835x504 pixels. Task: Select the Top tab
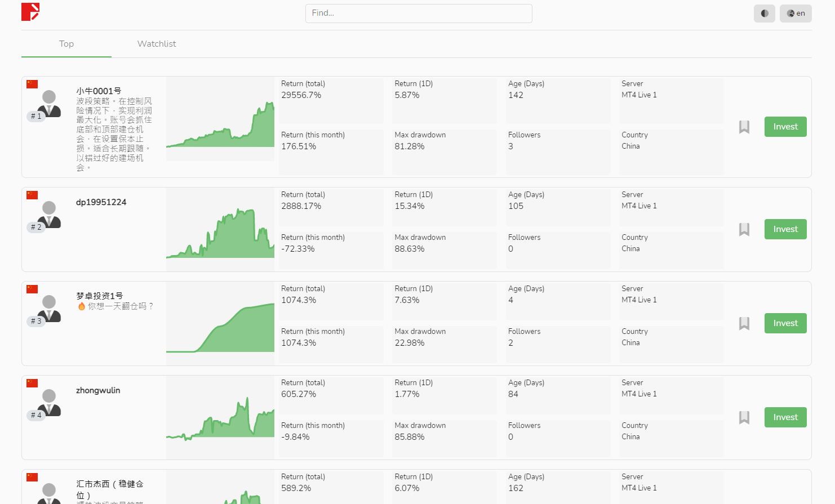tap(66, 44)
